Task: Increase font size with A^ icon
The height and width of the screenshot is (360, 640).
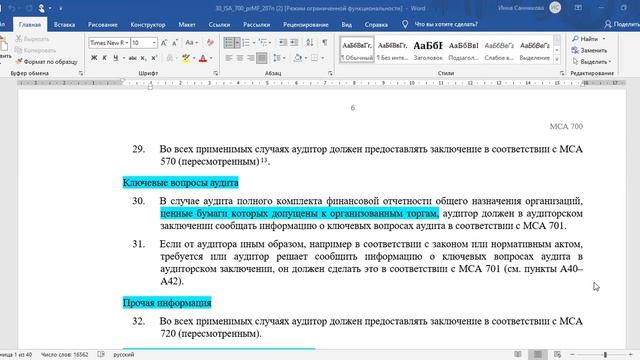Action: [x=164, y=42]
